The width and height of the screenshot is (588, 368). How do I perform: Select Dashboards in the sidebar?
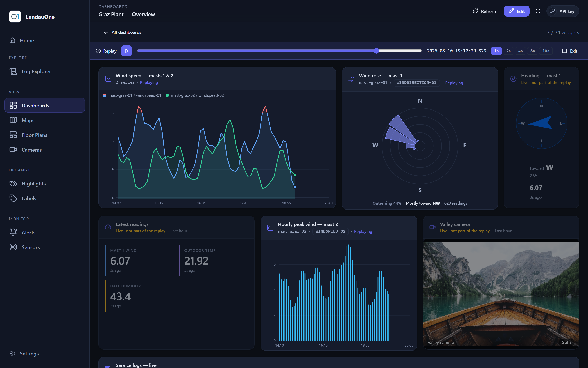pyautogui.click(x=45, y=105)
